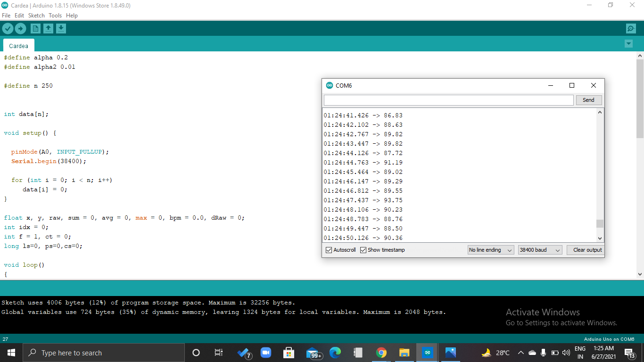Click 'Arduino Uno on COM6' status text
644x362 pixels.
(x=609, y=339)
